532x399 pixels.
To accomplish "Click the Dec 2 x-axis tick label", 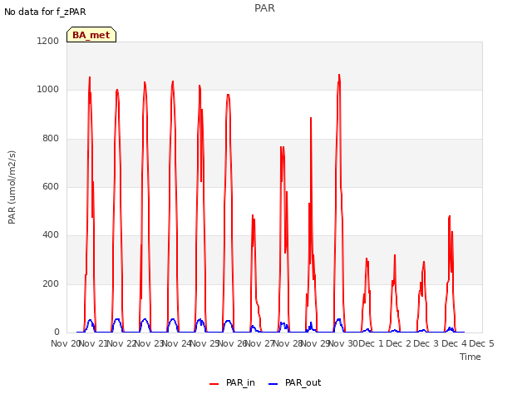I will 399,343.
